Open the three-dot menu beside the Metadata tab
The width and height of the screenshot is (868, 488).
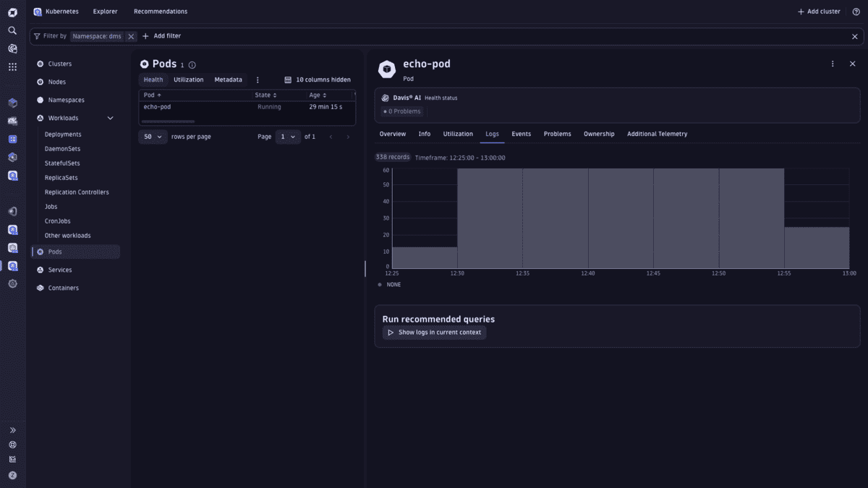click(258, 80)
